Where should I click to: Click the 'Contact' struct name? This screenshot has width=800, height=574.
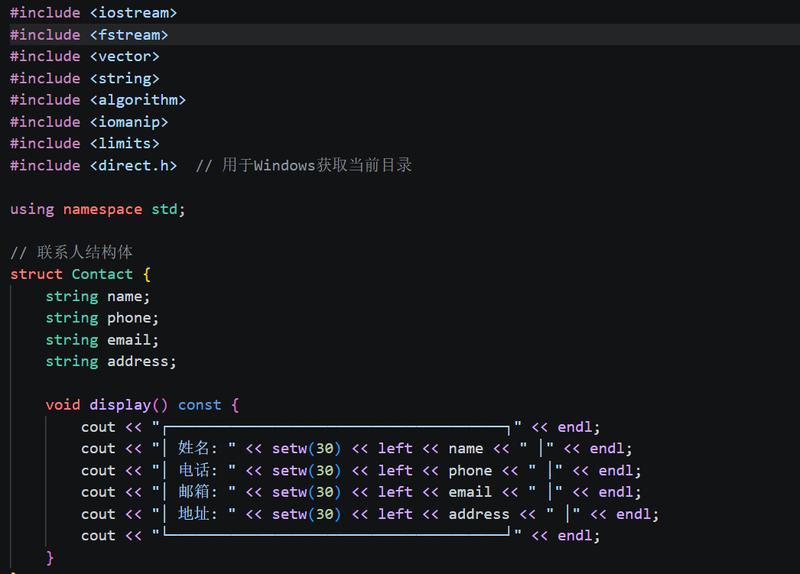coord(102,274)
